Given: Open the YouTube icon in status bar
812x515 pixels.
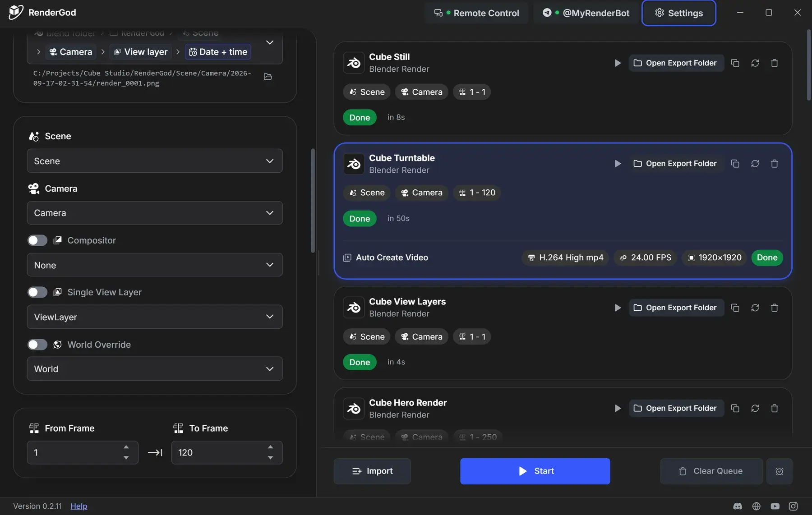Looking at the screenshot, I should click(x=775, y=506).
